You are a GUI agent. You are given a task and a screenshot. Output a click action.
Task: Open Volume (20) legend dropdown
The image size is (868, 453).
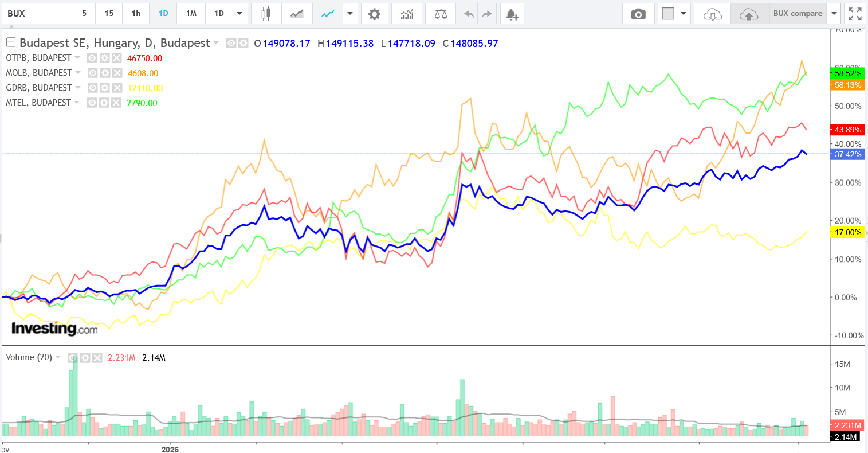pos(58,357)
